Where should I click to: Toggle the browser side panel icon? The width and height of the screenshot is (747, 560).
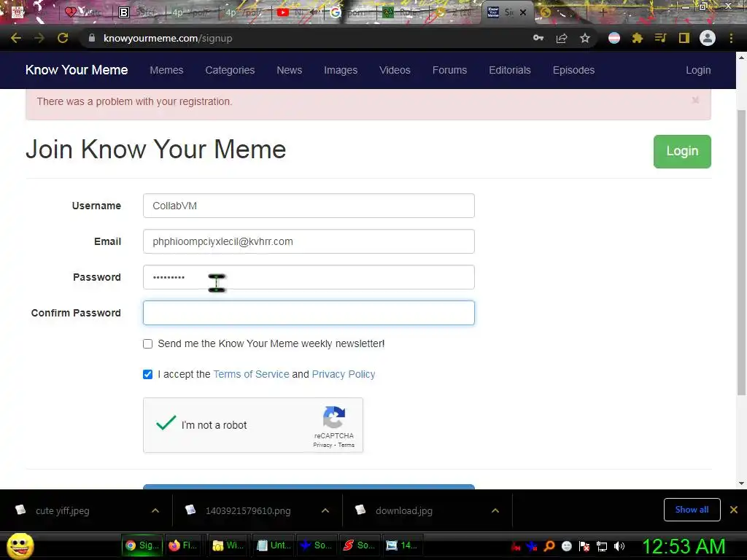coord(684,38)
